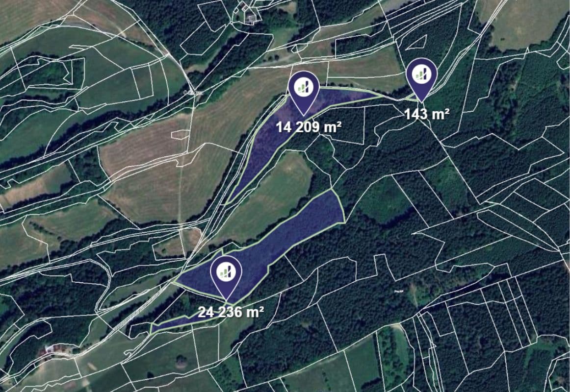The height and width of the screenshot is (392, 570).
Task: Select the 24 236 m² area label
Action: pyautogui.click(x=231, y=312)
